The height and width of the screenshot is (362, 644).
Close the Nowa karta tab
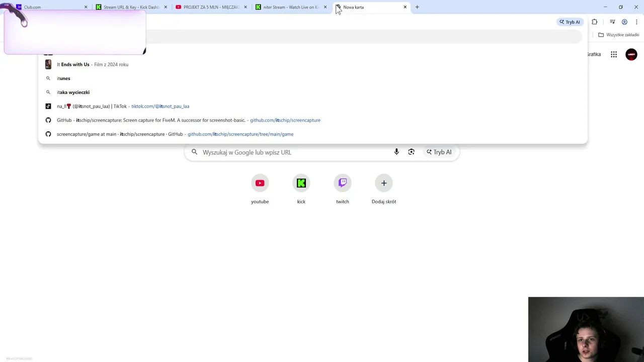point(405,7)
